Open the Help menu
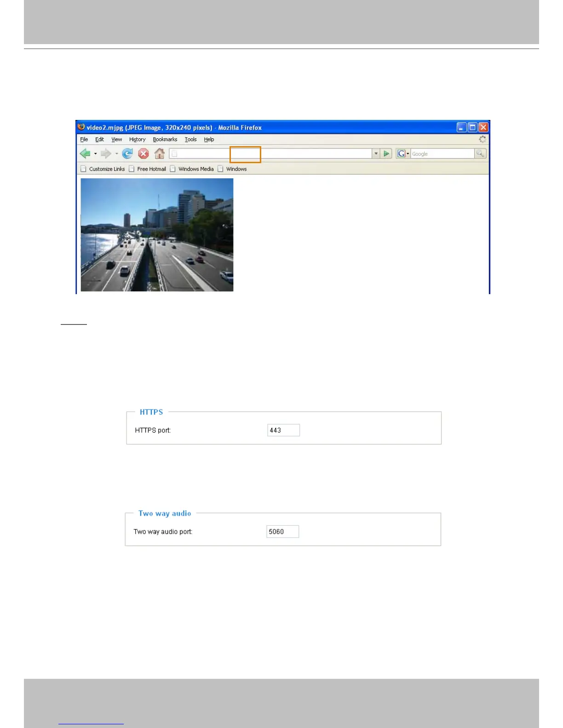This screenshot has width=563, height=728. click(x=209, y=139)
